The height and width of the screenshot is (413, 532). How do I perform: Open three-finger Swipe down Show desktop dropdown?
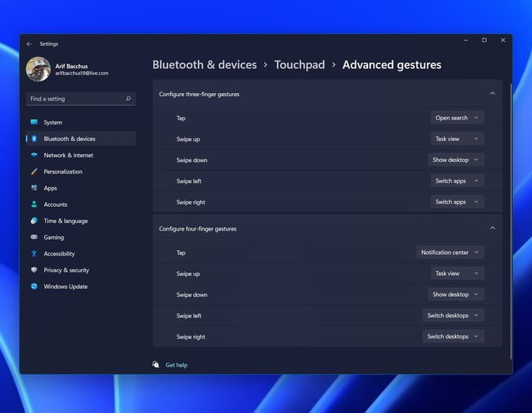(x=456, y=160)
